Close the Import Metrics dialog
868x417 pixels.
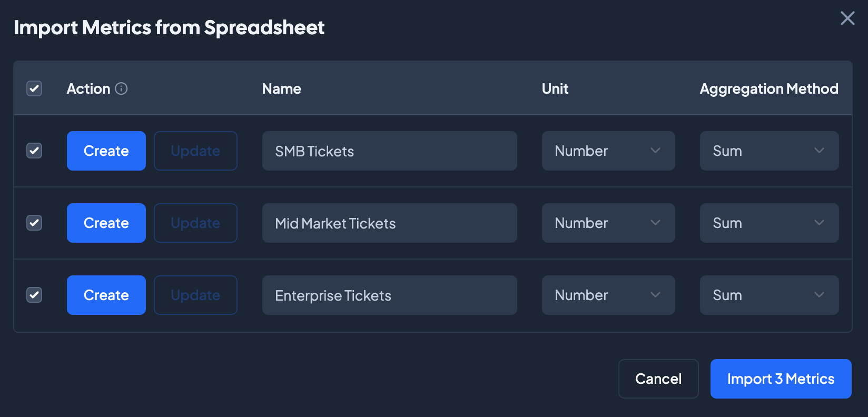coord(847,18)
